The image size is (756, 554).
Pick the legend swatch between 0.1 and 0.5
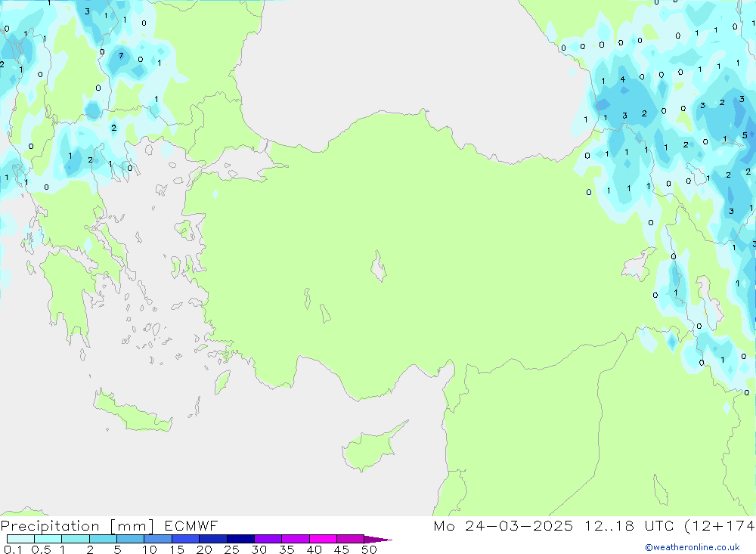20,539
